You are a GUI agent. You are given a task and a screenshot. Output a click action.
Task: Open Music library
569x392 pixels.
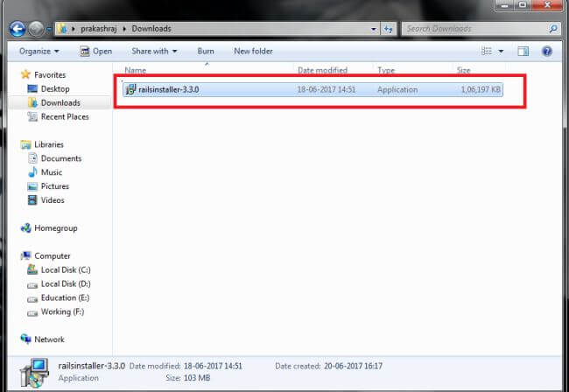pyautogui.click(x=52, y=172)
